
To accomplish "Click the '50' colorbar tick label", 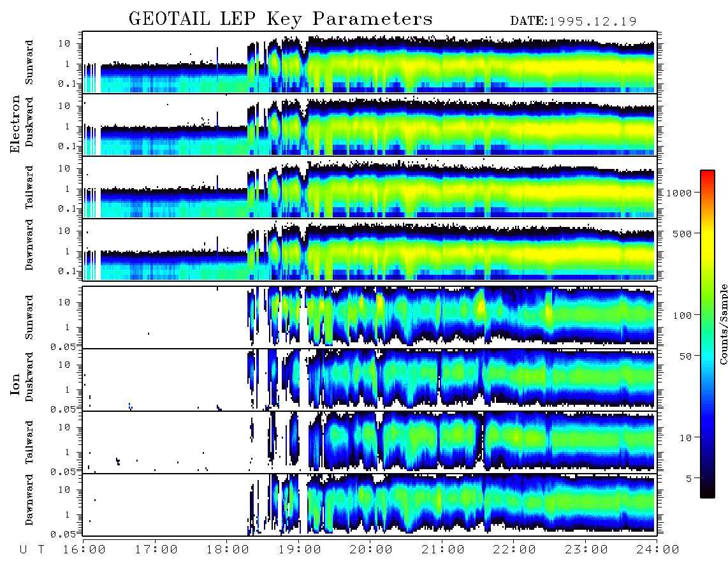I will [x=685, y=356].
